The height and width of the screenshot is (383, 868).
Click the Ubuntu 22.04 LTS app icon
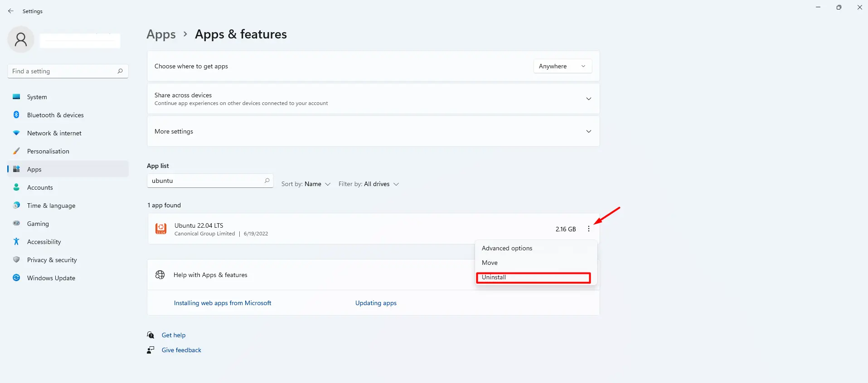[x=161, y=229]
